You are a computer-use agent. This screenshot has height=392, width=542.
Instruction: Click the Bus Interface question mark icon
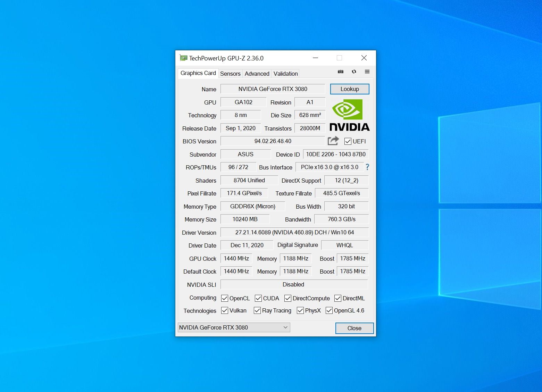point(367,167)
